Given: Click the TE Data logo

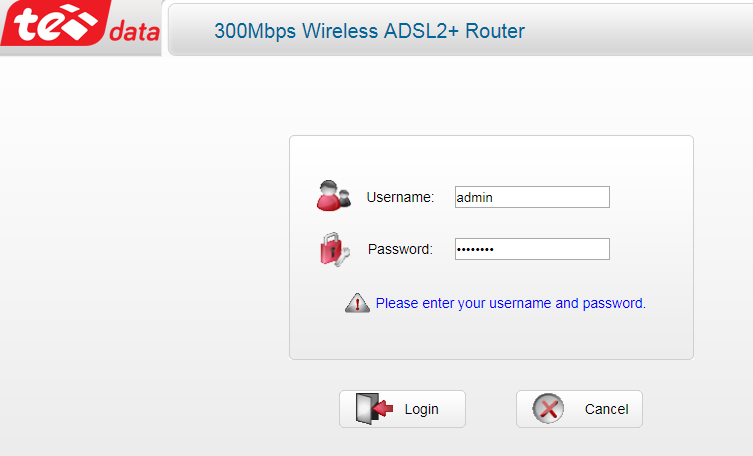Looking at the screenshot, I should coord(80,27).
